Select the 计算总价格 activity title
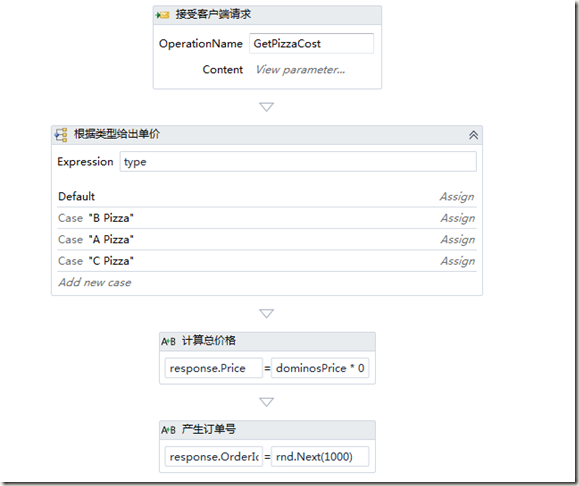The image size is (579, 486). [209, 340]
